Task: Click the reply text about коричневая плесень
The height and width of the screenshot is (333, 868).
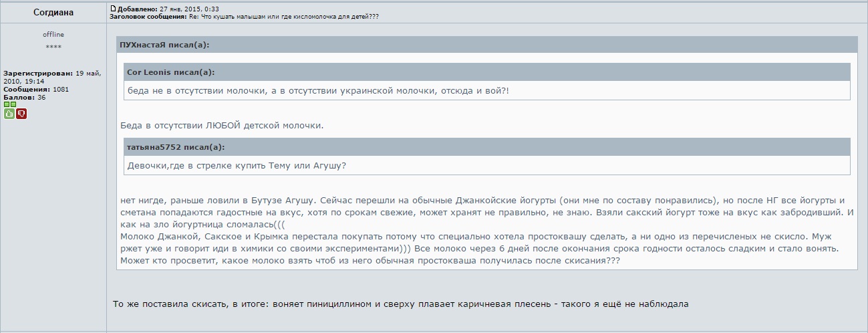Action: [x=401, y=304]
